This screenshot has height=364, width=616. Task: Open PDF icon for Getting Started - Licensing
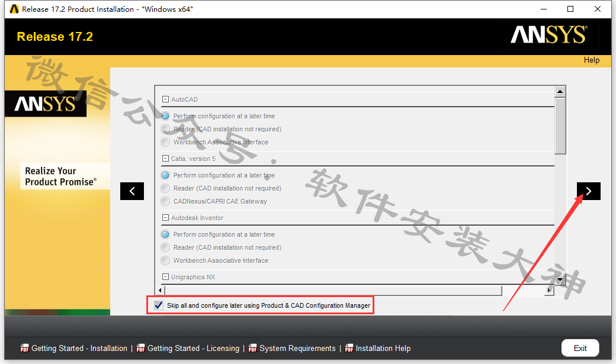(x=140, y=348)
